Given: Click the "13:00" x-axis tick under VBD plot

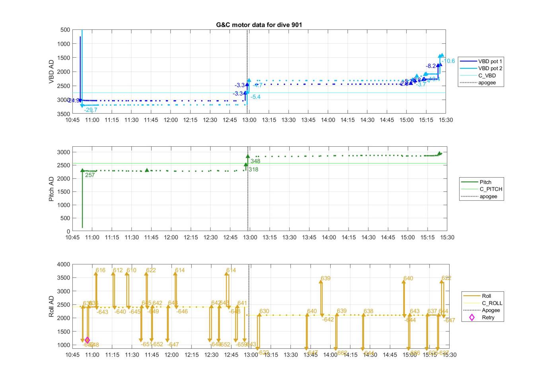Looking at the screenshot, I should [249, 120].
